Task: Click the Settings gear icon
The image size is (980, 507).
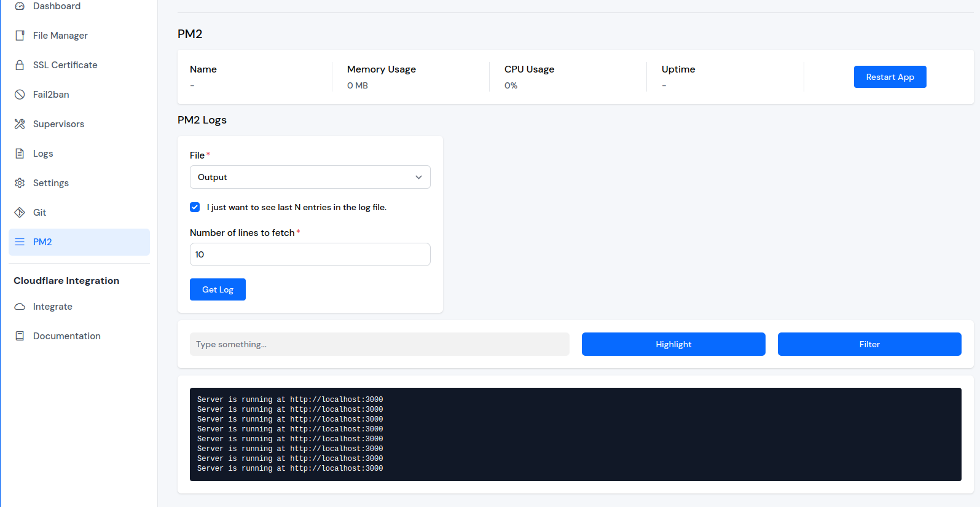Action: 20,183
